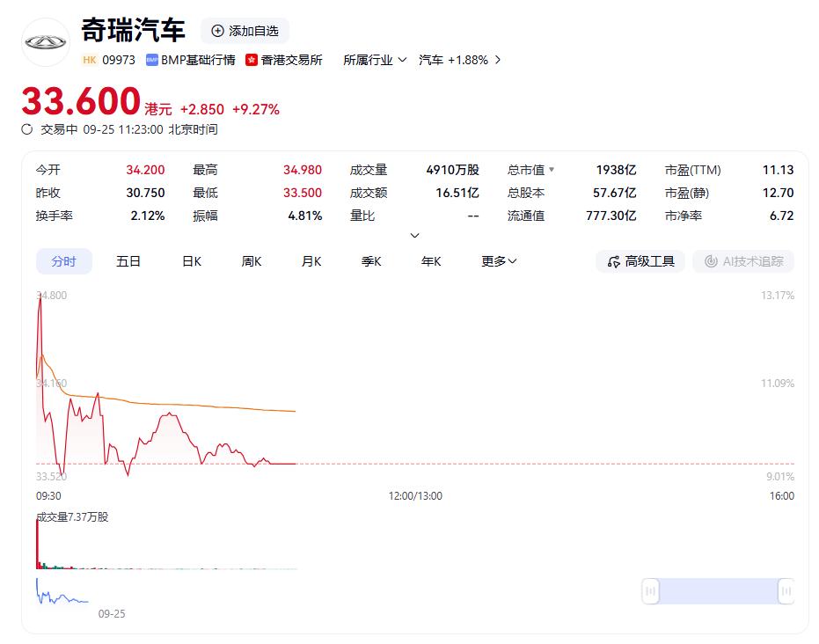The height and width of the screenshot is (644, 819).
Task: Click the current price 33.600
Action: click(x=81, y=101)
